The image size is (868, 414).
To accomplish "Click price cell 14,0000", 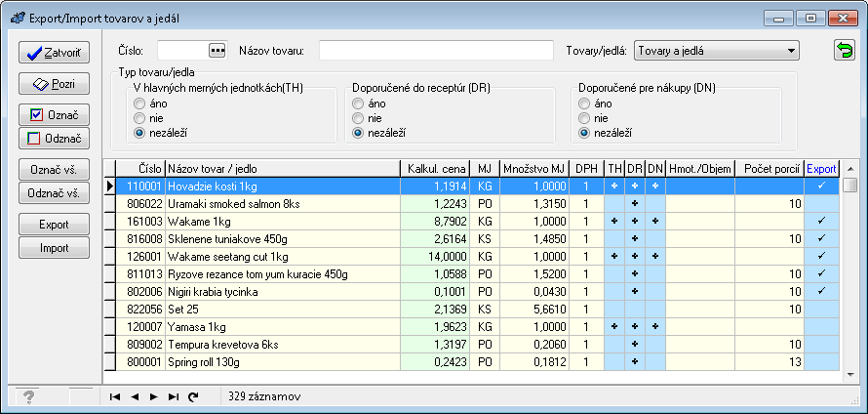I will 435,257.
